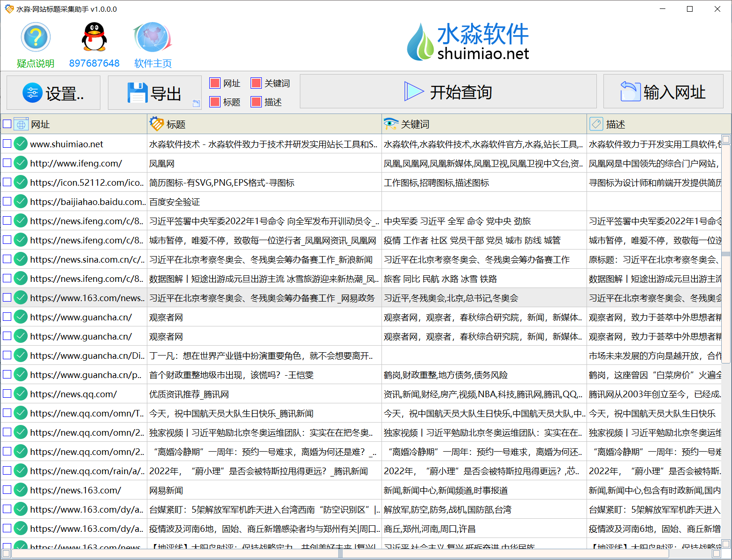Check the www.shuimiao.net row checkbox
The height and width of the screenshot is (560, 732).
(x=7, y=144)
